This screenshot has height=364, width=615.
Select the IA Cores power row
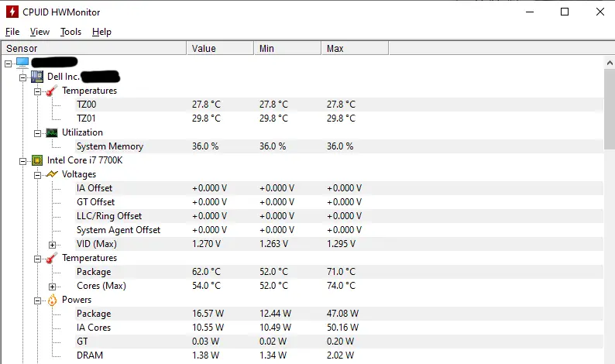tap(339, 328)
